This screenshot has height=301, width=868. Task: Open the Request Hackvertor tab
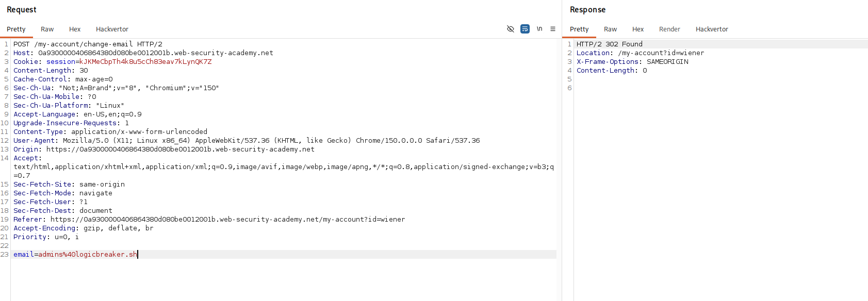point(112,29)
